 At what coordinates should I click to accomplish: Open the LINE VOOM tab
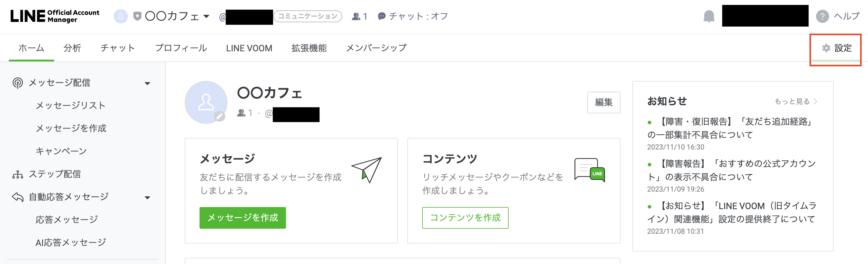click(249, 48)
